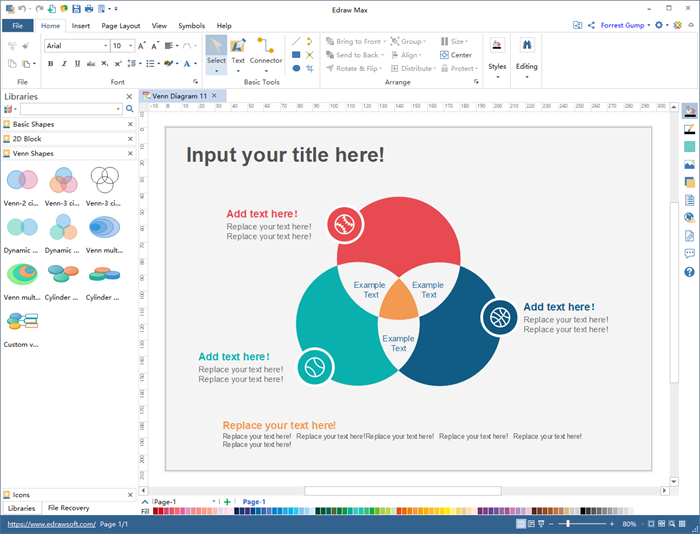This screenshot has width=700, height=534.
Task: Click the add new page plus icon
Action: pyautogui.click(x=227, y=502)
